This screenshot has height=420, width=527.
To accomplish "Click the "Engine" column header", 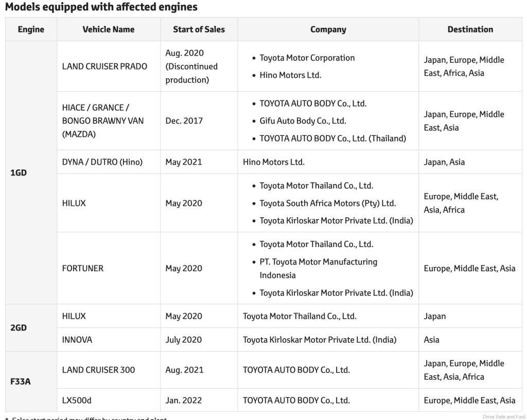I will tap(31, 29).
